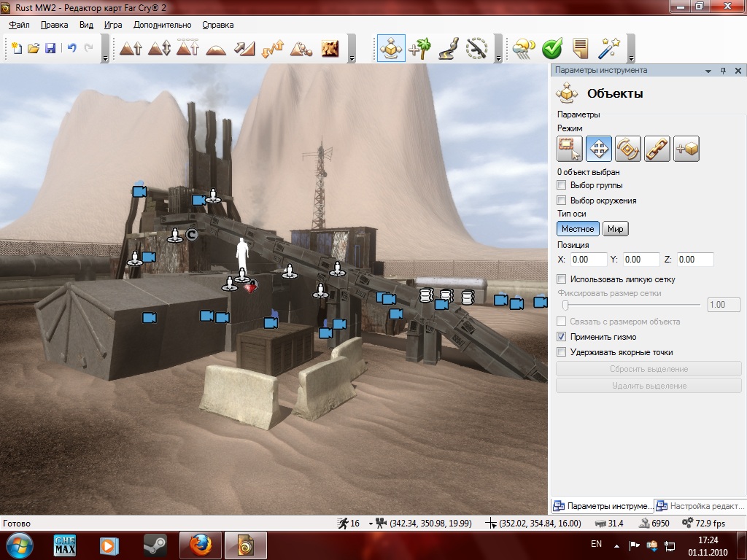Image resolution: width=747 pixels, height=560 pixels.
Task: Select the raise/lower terrain tool (double-arrow mountain)
Action: 159,48
